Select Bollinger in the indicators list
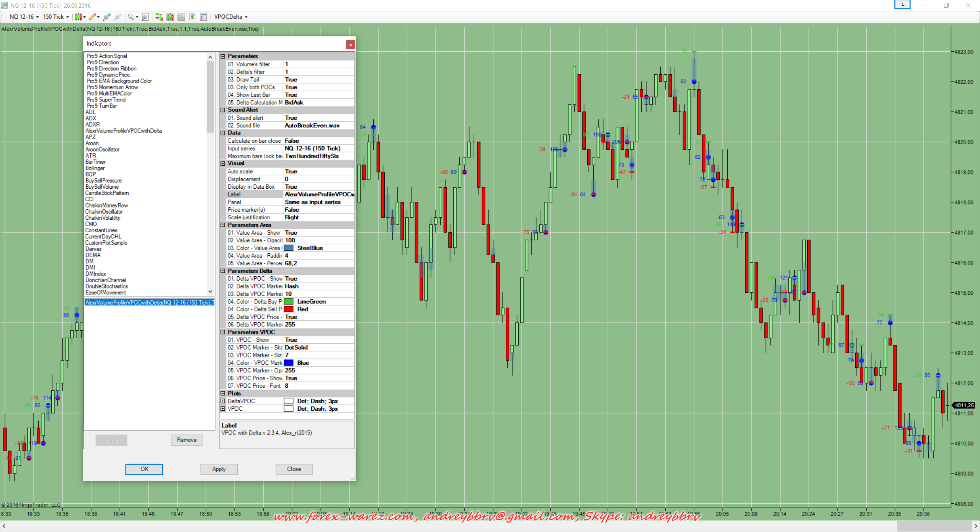Viewport: 980px width, 532px height. pyautogui.click(x=95, y=168)
